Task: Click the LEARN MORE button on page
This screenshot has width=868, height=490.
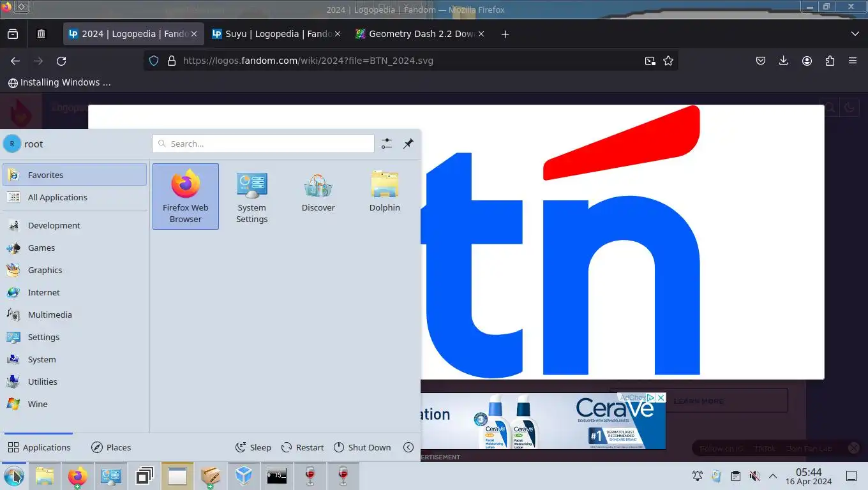Action: pyautogui.click(x=699, y=401)
